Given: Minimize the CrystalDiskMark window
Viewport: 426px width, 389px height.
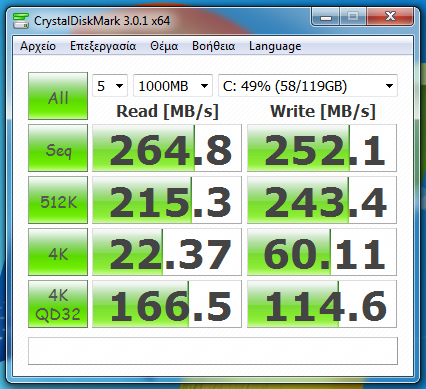Looking at the screenshot, I should [x=326, y=16].
